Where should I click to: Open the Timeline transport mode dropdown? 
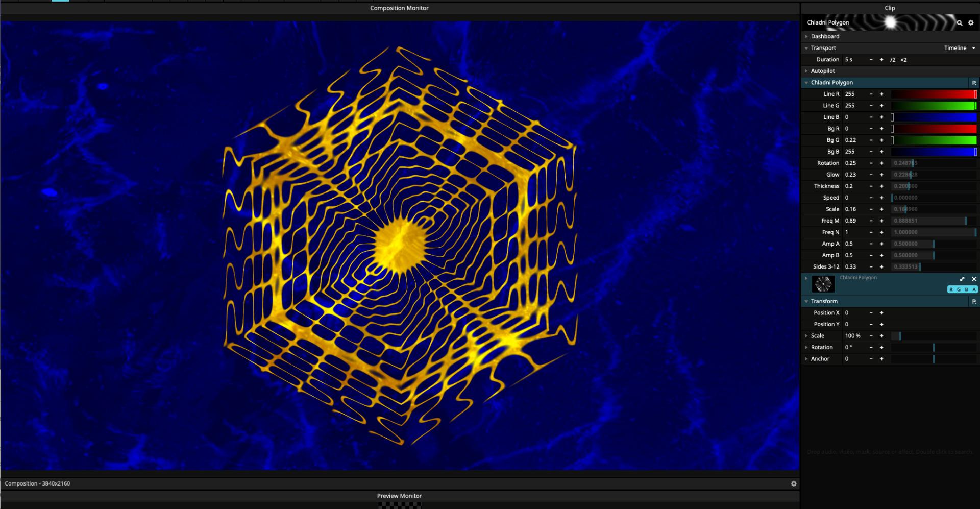pos(960,48)
